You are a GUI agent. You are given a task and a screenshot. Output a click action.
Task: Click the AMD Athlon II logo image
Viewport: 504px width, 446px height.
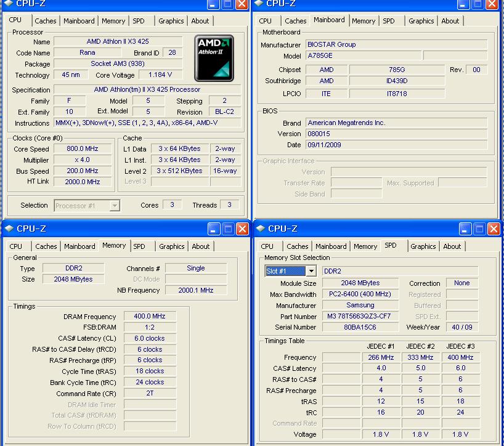click(x=214, y=58)
